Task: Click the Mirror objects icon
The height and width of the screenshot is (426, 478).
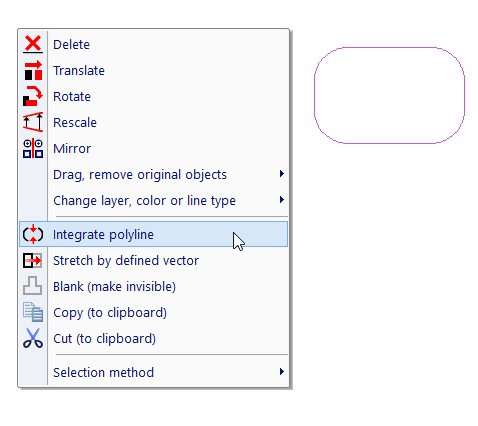Action: (33, 148)
